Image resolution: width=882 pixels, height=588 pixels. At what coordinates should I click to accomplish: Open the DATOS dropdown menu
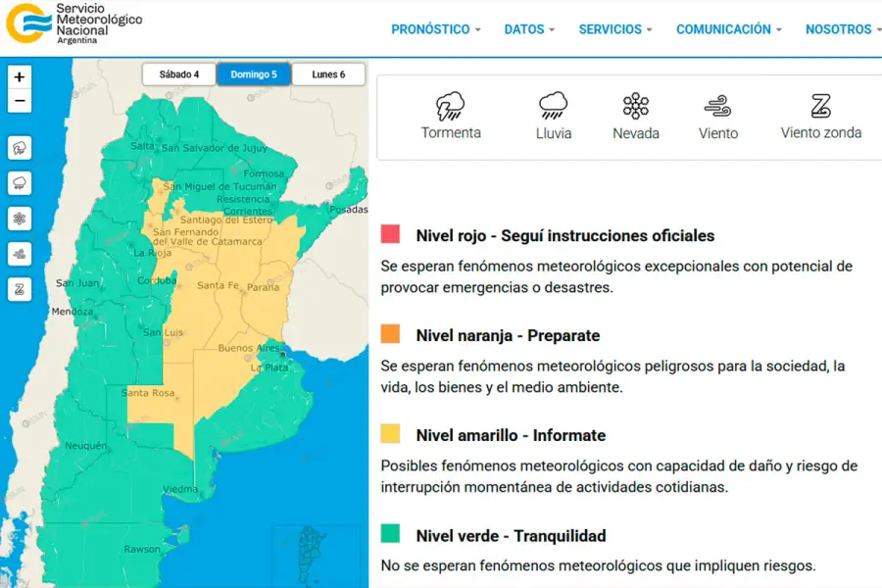[529, 29]
